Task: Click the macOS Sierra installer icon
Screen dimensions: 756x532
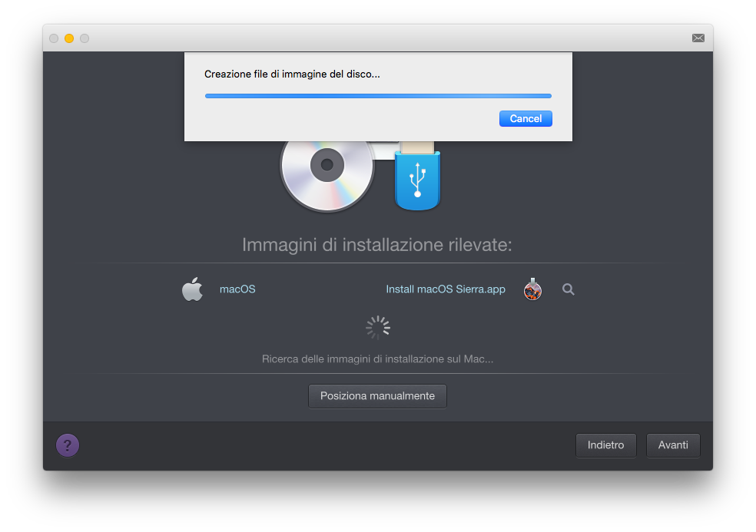Action: click(x=532, y=289)
